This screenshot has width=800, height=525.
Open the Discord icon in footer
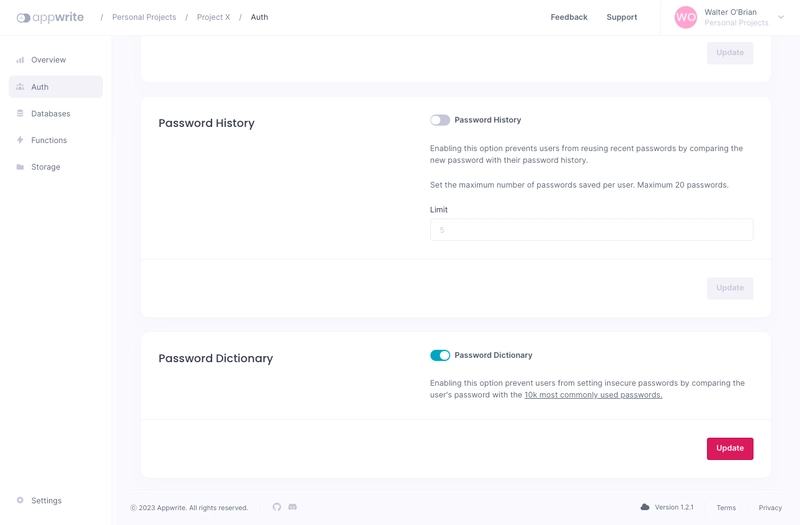[x=293, y=507]
